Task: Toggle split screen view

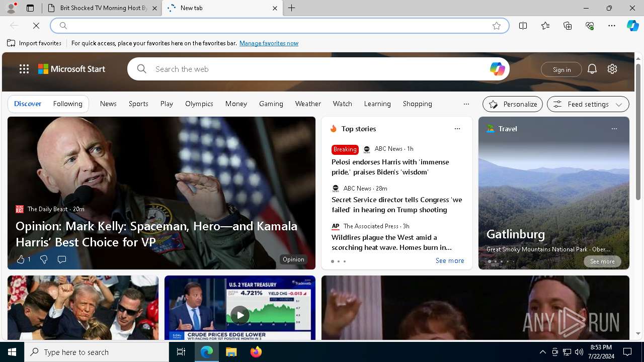Action: click(x=523, y=26)
